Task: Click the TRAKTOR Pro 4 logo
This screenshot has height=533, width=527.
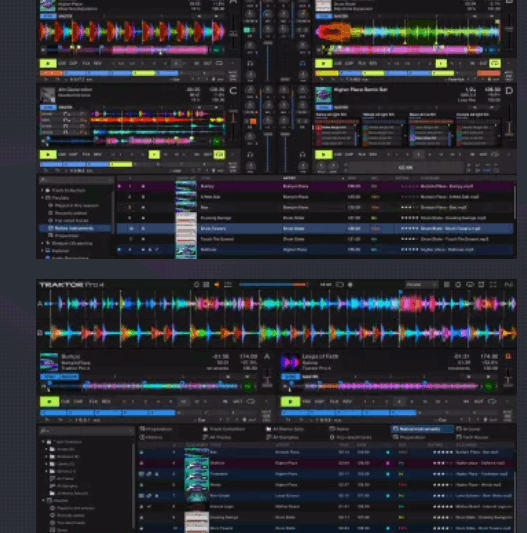Action: [x=72, y=285]
